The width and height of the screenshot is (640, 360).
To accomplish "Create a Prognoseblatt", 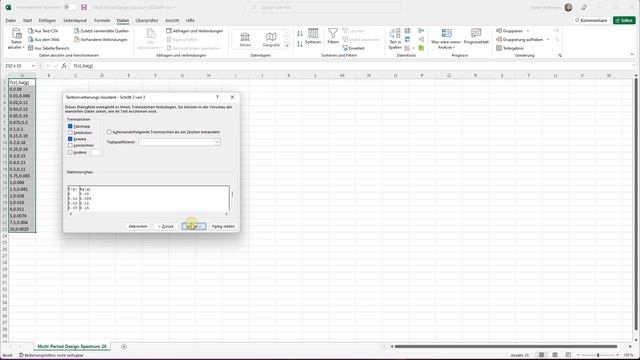I will pyautogui.click(x=476, y=36).
